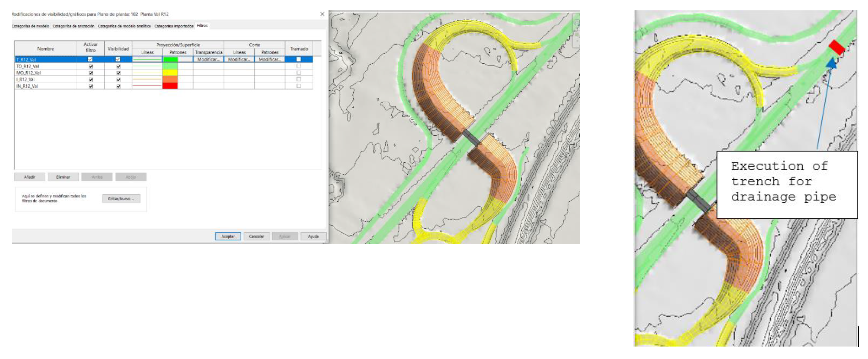868x359 pixels.
Task: Select the Categorías importadas tab
Action: pos(174,26)
